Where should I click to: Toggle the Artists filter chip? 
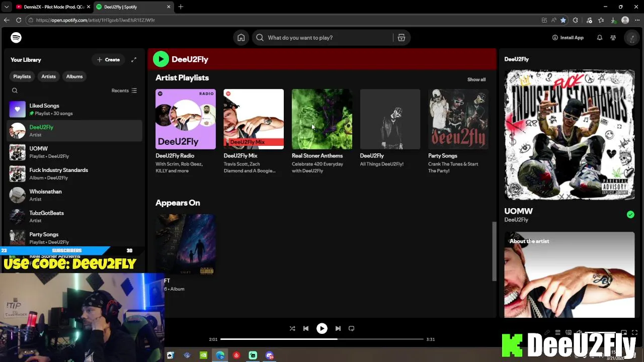pos(48,76)
